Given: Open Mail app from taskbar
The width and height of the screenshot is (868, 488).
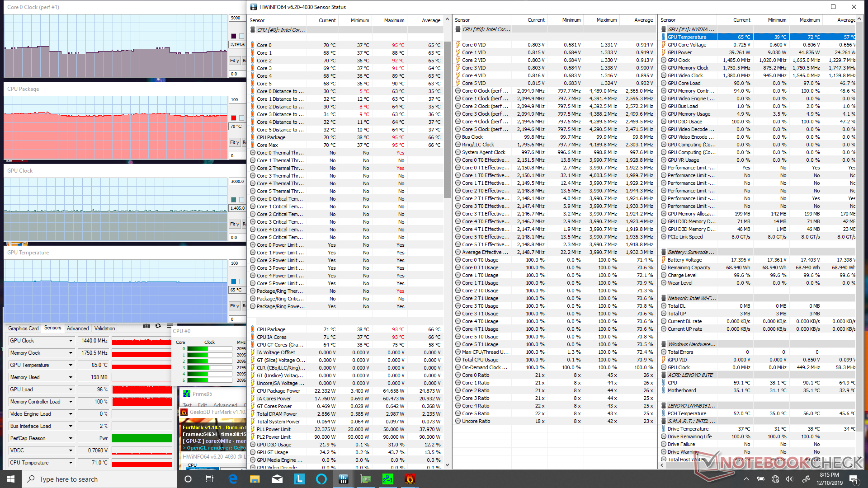Looking at the screenshot, I should click(x=277, y=479).
